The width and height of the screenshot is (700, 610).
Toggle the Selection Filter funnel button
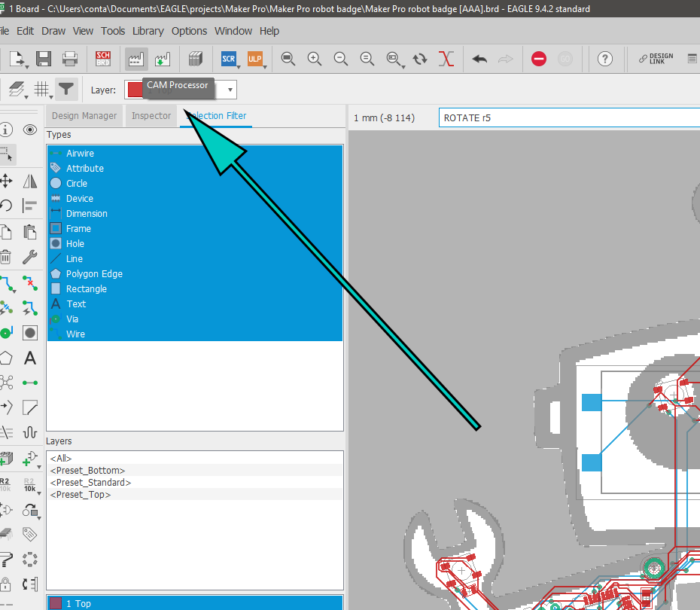67,90
